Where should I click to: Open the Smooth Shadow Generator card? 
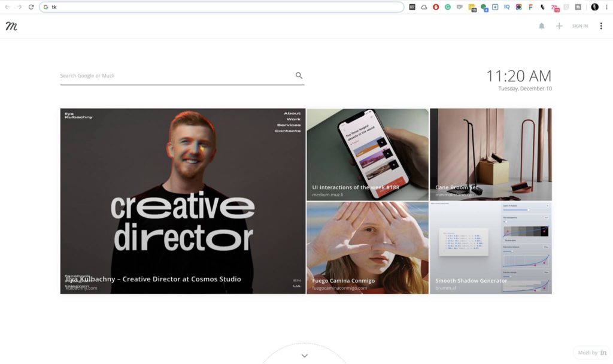(x=491, y=248)
